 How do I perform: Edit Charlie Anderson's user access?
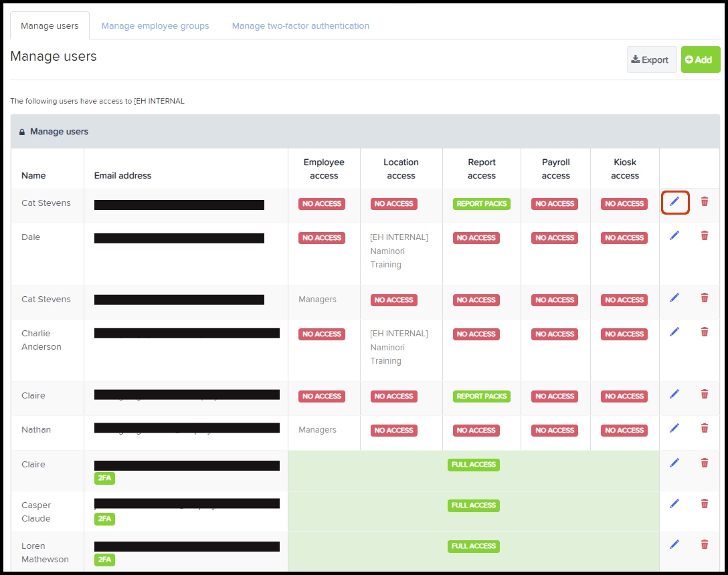(x=674, y=332)
